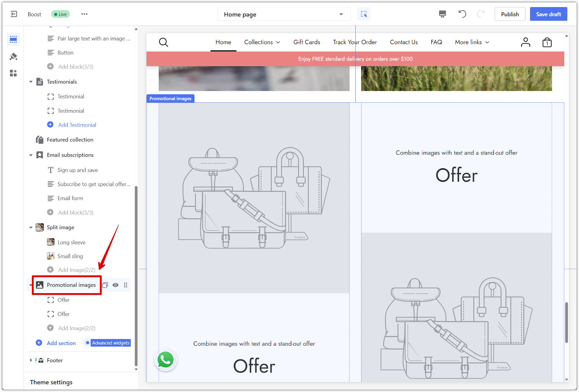Viewport: 579px width, 392px height.
Task: Open Track Your Order nav item
Action: pyautogui.click(x=355, y=42)
